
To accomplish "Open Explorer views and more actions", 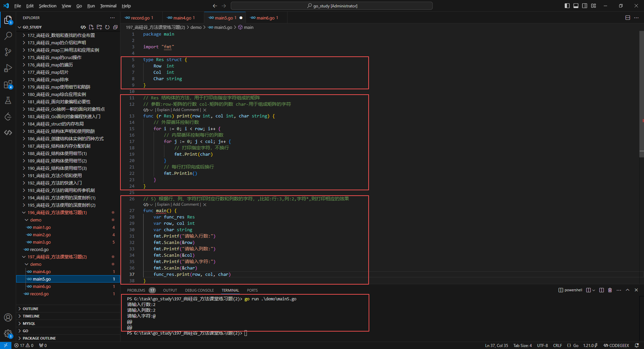I will (112, 18).
